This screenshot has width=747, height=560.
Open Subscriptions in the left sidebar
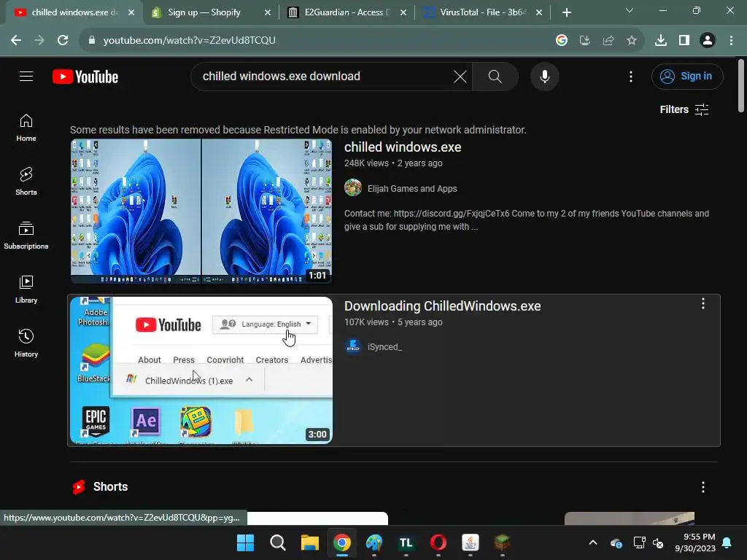coord(26,236)
